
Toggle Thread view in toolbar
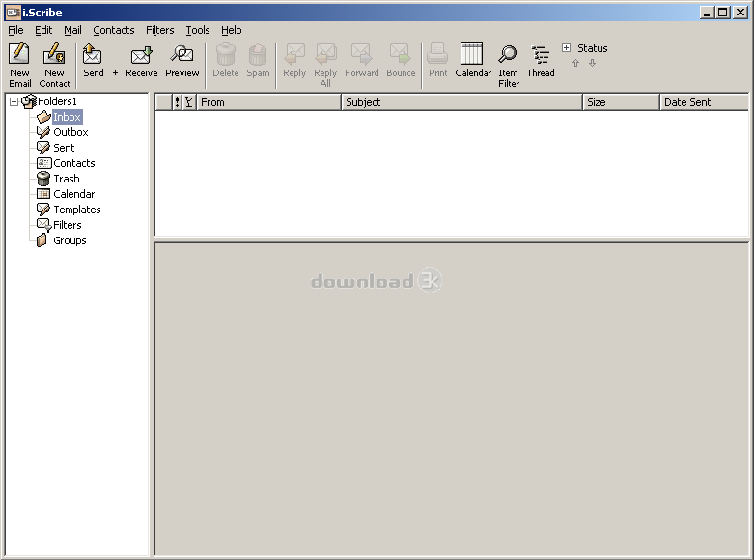tap(541, 60)
